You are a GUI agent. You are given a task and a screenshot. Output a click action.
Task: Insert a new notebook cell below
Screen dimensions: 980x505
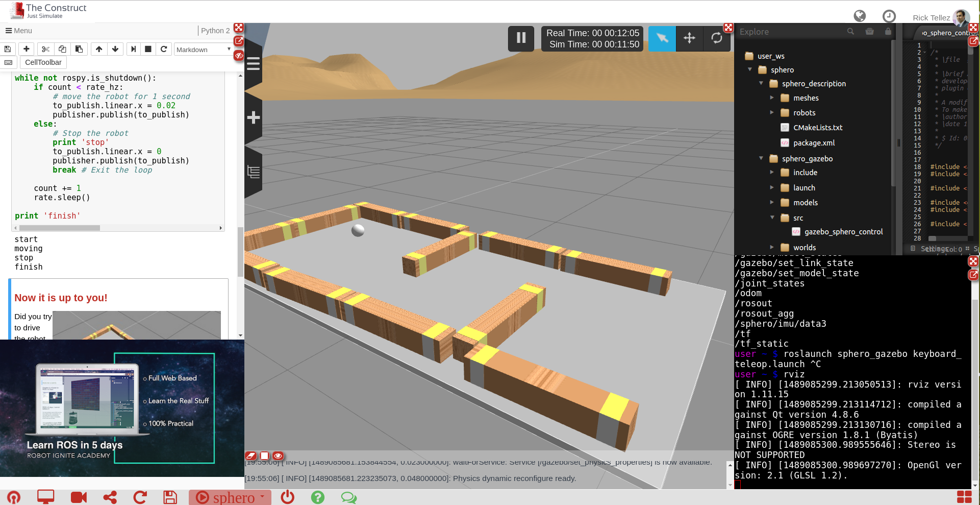coord(27,49)
